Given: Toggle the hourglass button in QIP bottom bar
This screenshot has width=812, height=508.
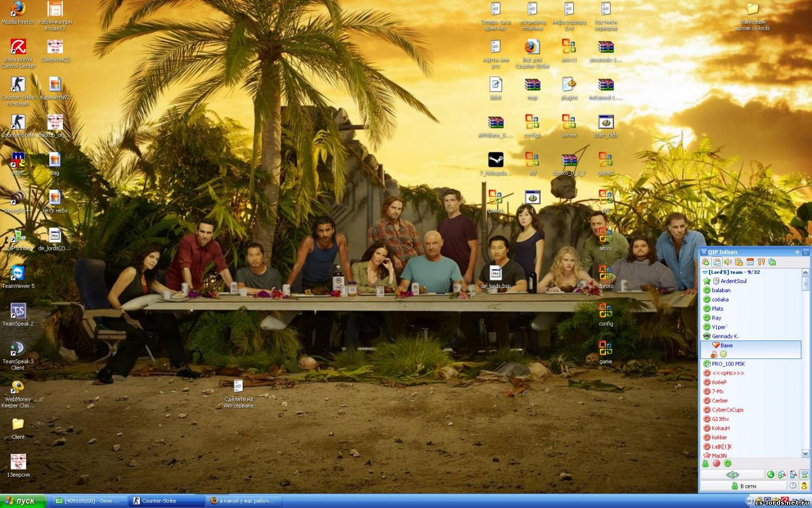Looking at the screenshot, I should pos(804,474).
